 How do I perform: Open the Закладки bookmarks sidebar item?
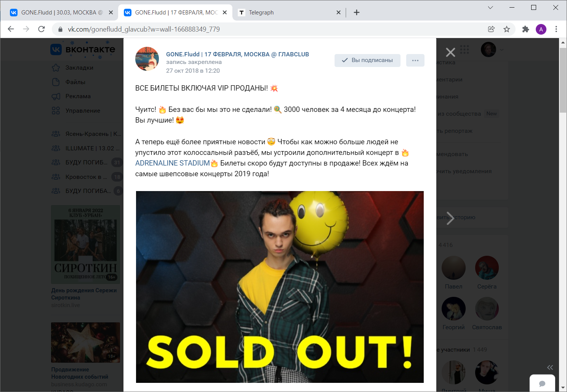click(x=79, y=68)
